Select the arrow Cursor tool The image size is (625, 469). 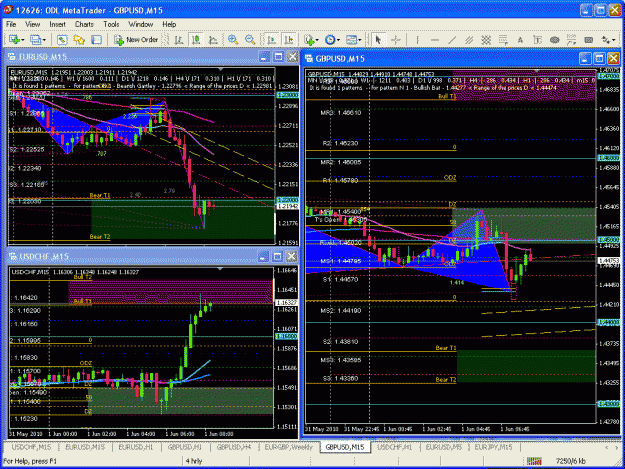coord(378,39)
